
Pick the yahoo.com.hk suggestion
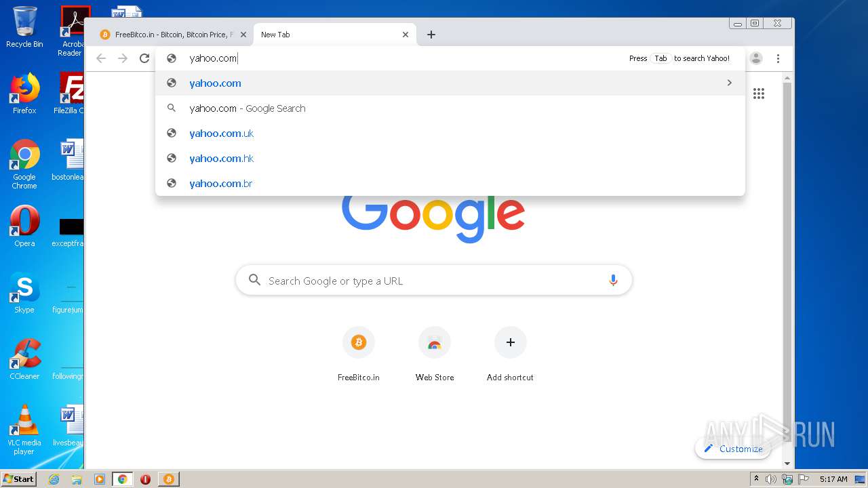pos(450,159)
